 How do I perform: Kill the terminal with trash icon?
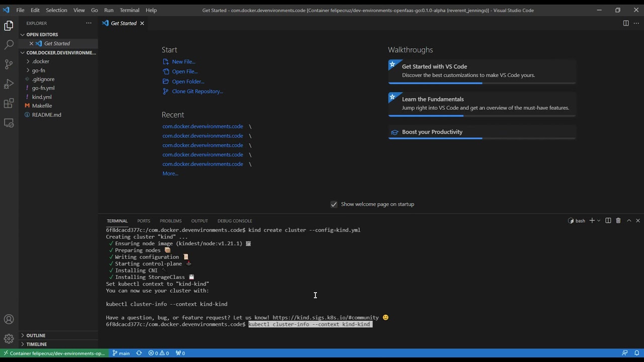pos(618,221)
